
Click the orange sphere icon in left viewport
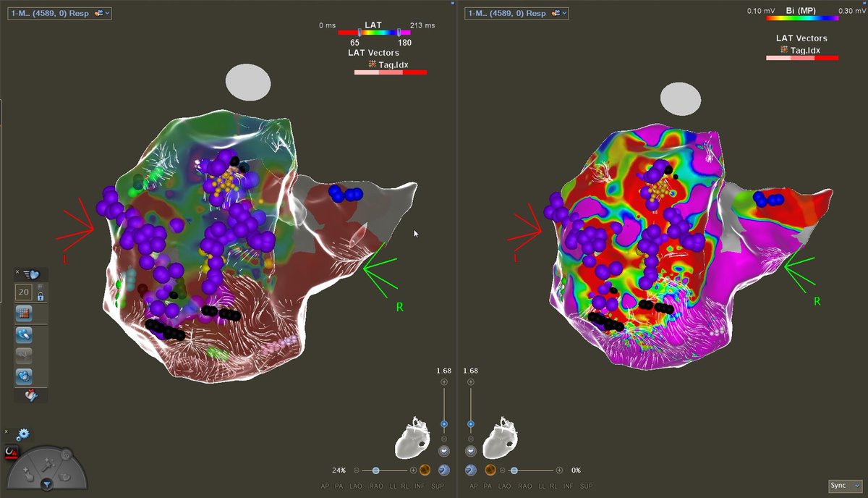425,469
